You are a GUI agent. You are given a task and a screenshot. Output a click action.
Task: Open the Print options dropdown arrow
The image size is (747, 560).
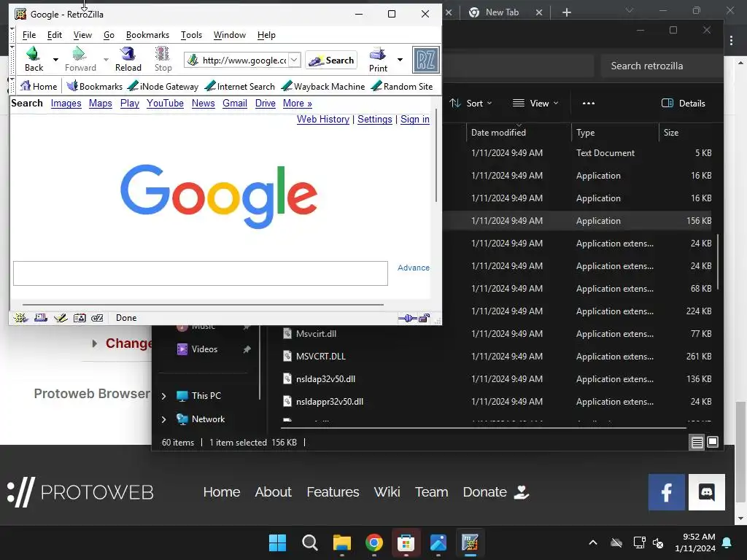pos(400,60)
